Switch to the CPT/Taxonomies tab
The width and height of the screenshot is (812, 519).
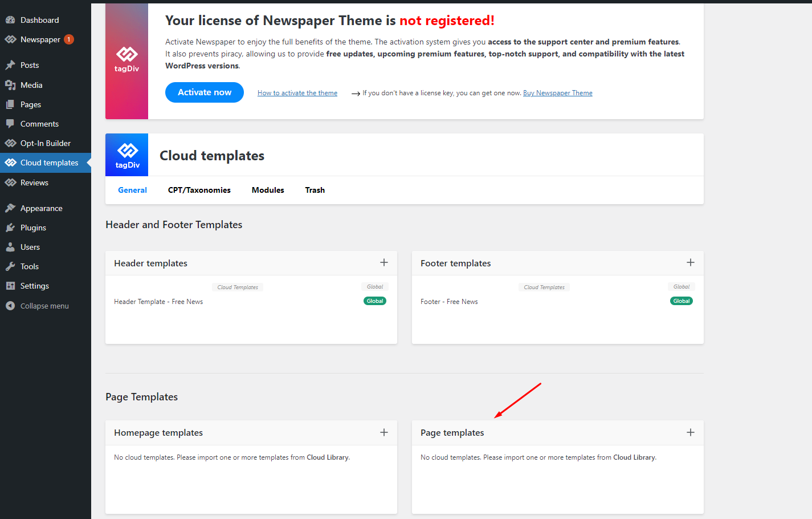tap(199, 190)
